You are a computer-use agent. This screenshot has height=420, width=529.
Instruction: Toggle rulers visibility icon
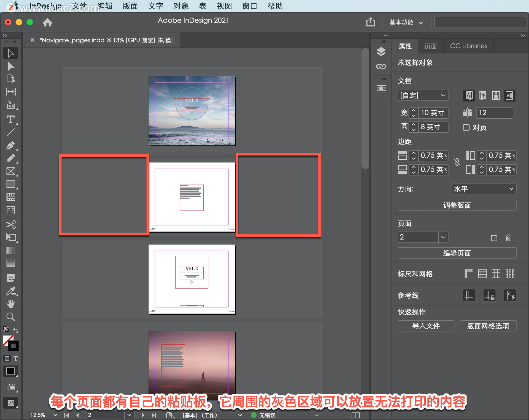[469, 274]
